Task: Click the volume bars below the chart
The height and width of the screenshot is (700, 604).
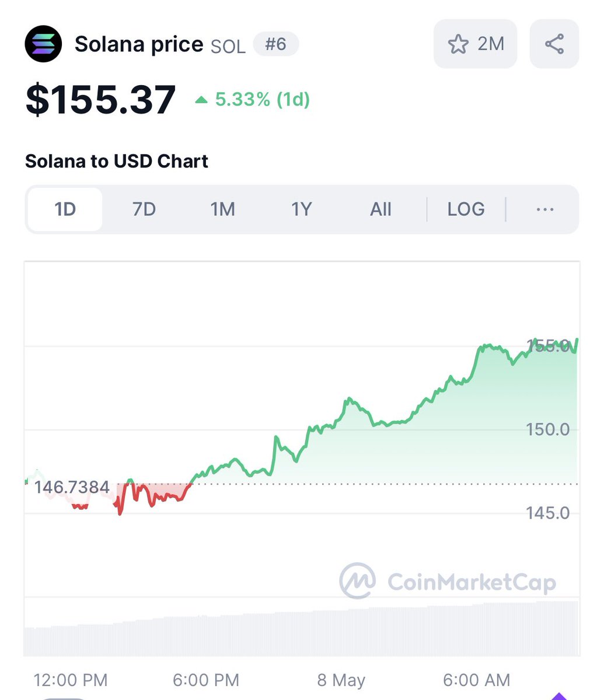Action: 302,628
